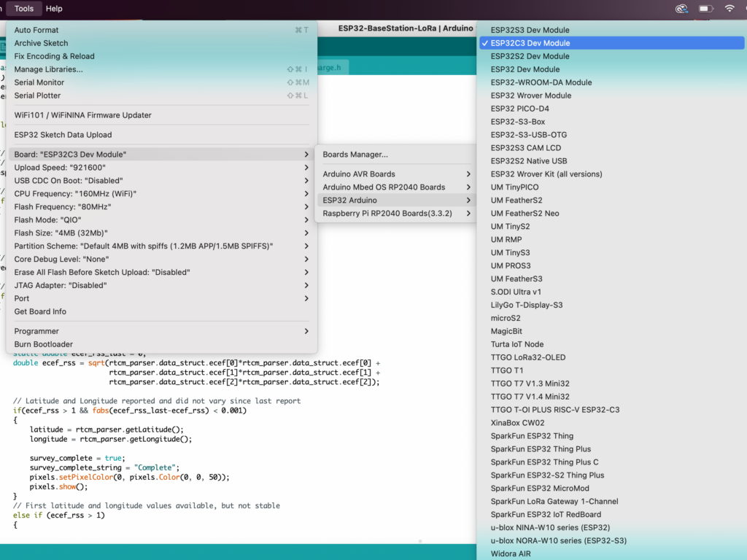This screenshot has height=560, width=747.
Task: Expand USB CDC On Boot submenu
Action: 161,181
